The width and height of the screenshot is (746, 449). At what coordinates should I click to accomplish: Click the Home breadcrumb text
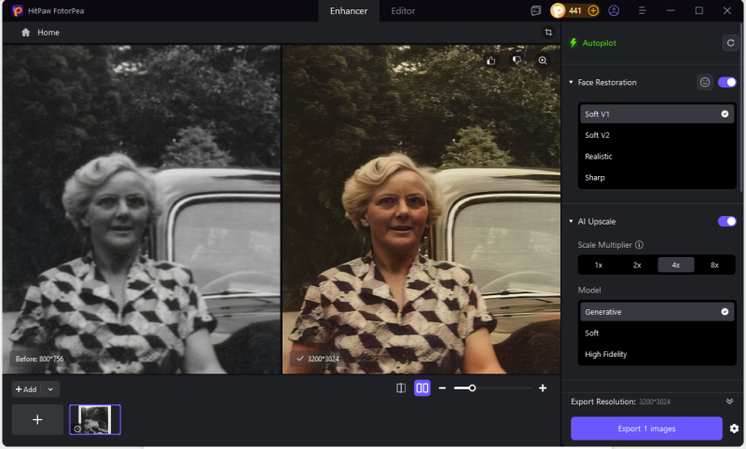pyautogui.click(x=49, y=32)
